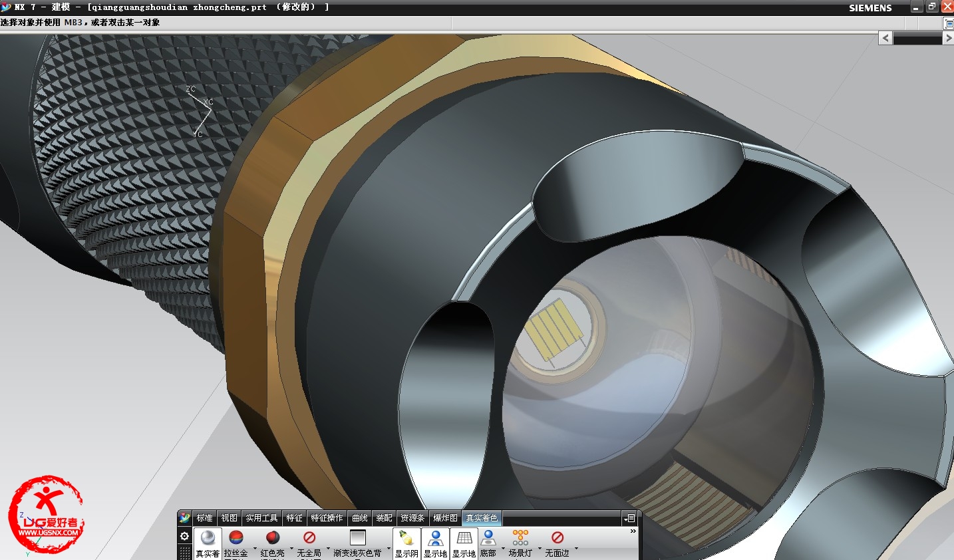Open the radial toolbar settings gear
The image size is (954, 560).
tap(185, 536)
